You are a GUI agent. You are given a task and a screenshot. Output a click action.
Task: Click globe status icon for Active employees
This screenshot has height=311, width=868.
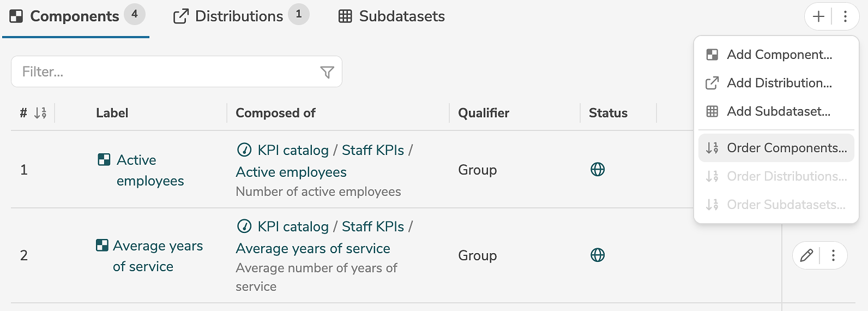point(598,170)
